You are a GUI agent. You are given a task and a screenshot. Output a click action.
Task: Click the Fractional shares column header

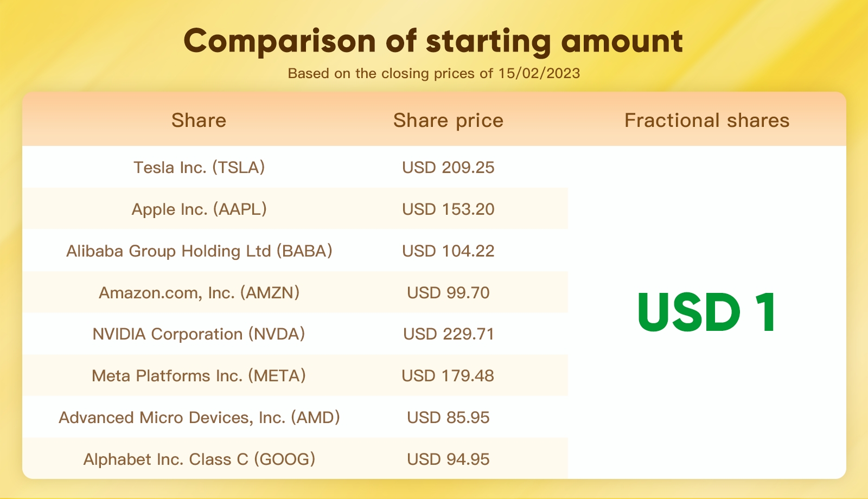coord(707,120)
